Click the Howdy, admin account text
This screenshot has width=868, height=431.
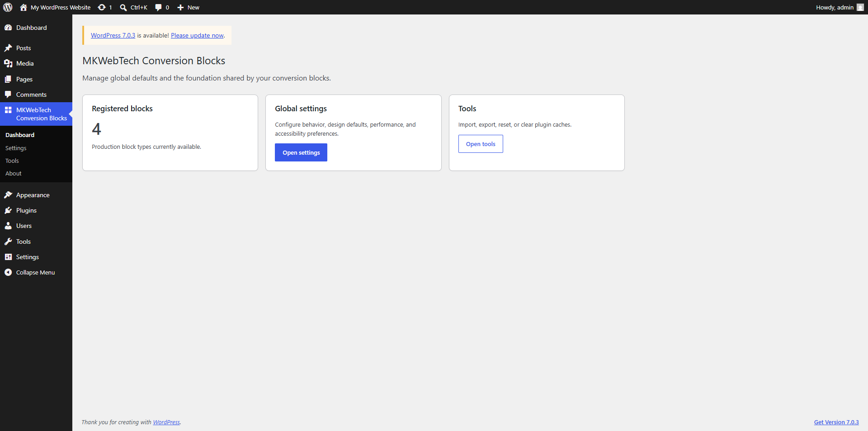tap(835, 7)
